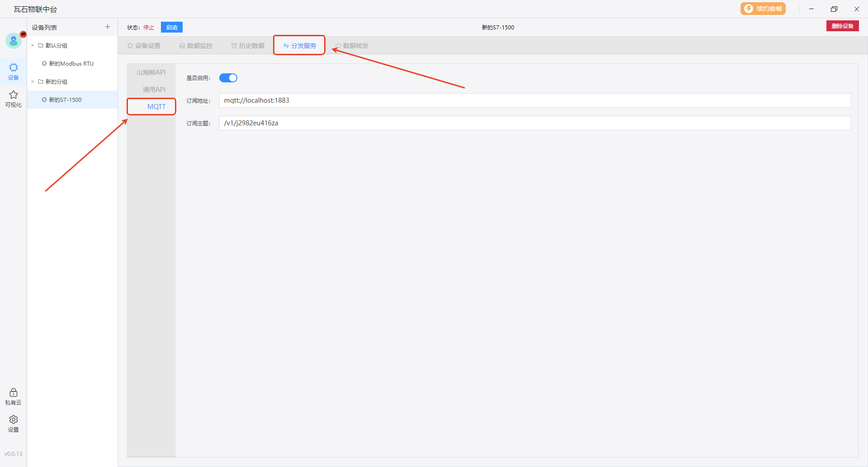Open the 历史数据 tab
The image size is (868, 467).
[x=248, y=46]
